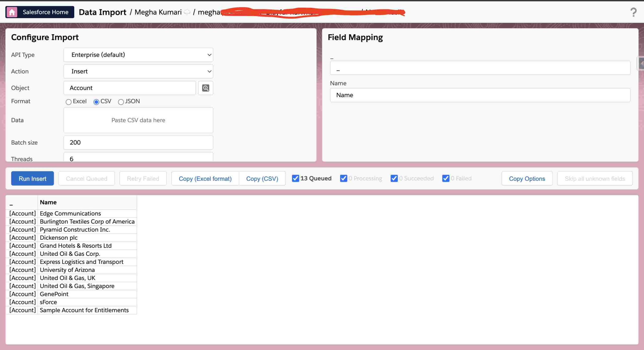Click Burlington Textiles Corp of America cell
This screenshot has width=644, height=350.
[87, 222]
